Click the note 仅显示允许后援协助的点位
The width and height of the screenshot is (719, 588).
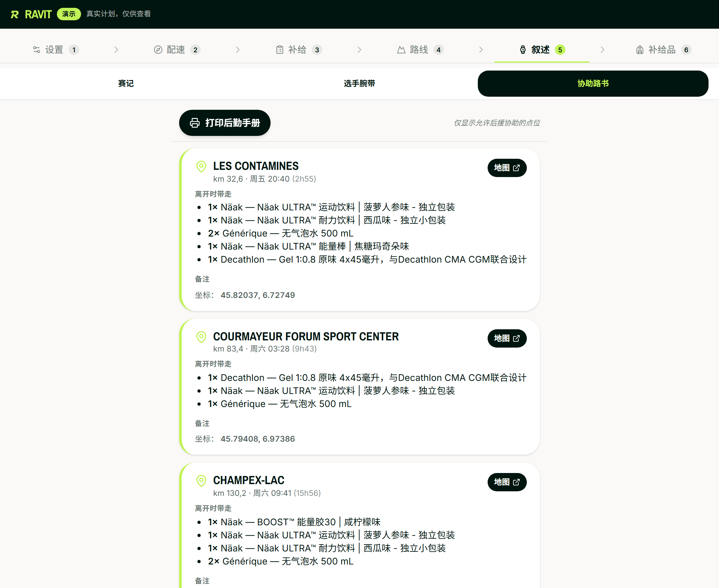(497, 122)
